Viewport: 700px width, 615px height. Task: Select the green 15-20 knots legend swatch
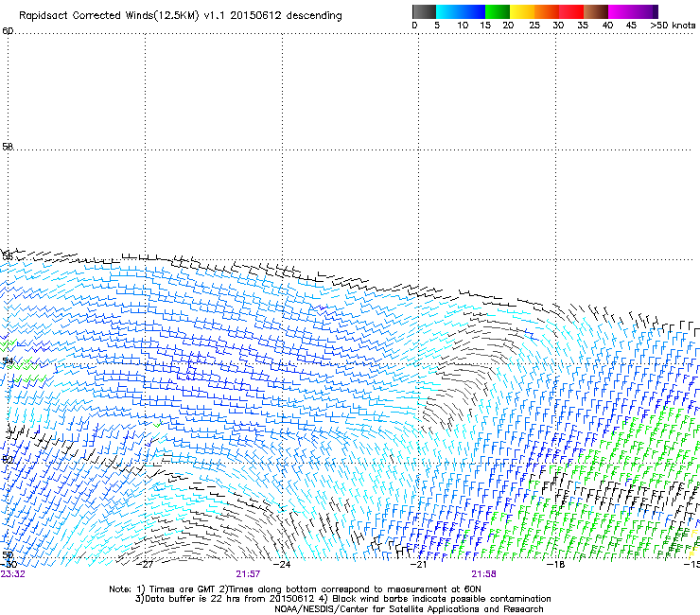point(498,11)
